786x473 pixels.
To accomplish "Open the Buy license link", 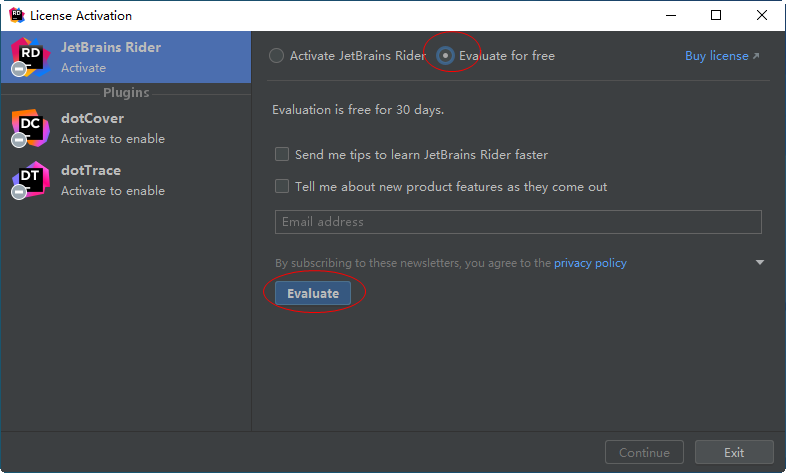I will coord(722,56).
